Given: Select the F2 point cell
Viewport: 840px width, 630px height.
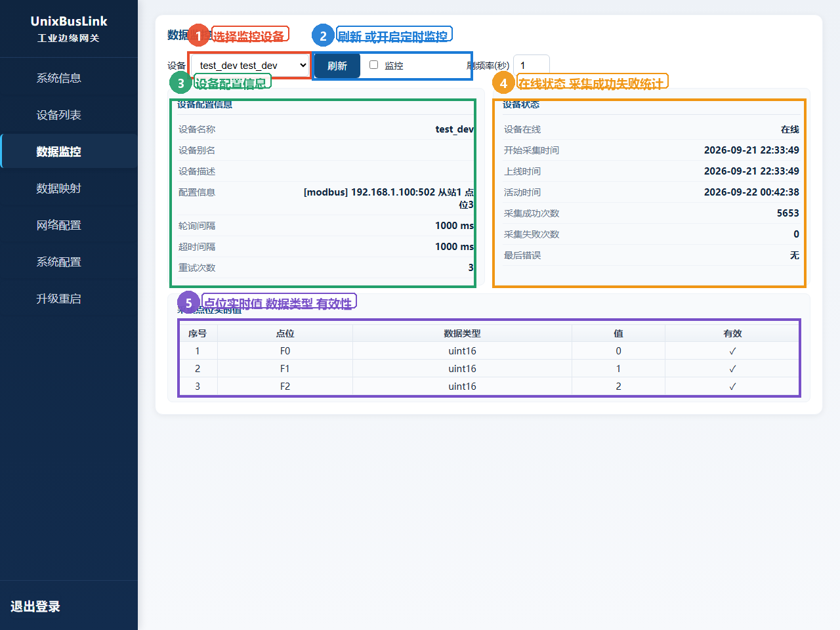Looking at the screenshot, I should click(x=285, y=387).
